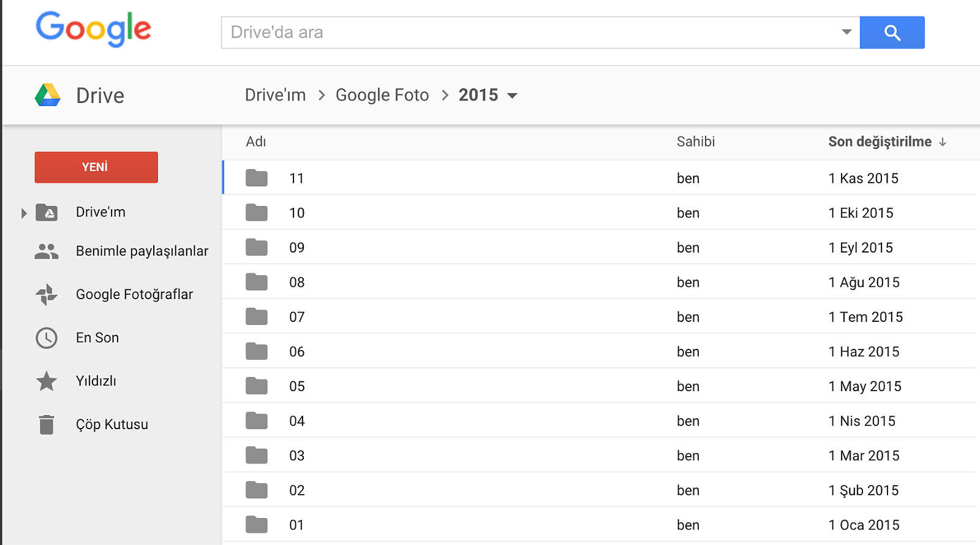Go to Google Foto in breadcrumb
The height and width of the screenshot is (545, 980).
coord(382,95)
